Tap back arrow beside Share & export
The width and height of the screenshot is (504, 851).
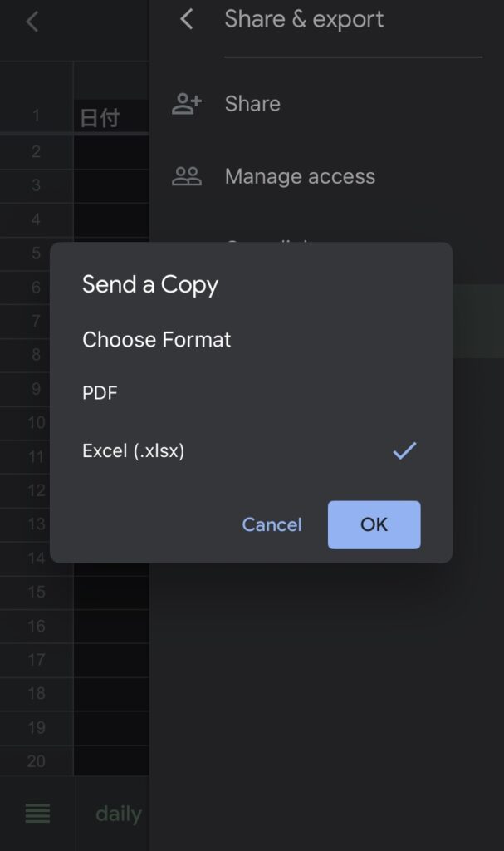[x=187, y=19]
